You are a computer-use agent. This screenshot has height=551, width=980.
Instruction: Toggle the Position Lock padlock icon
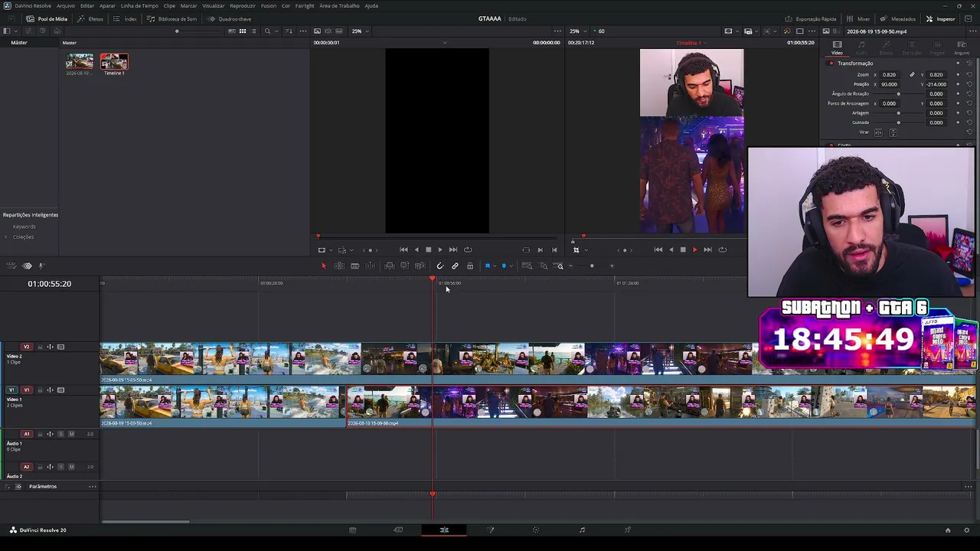click(x=470, y=266)
